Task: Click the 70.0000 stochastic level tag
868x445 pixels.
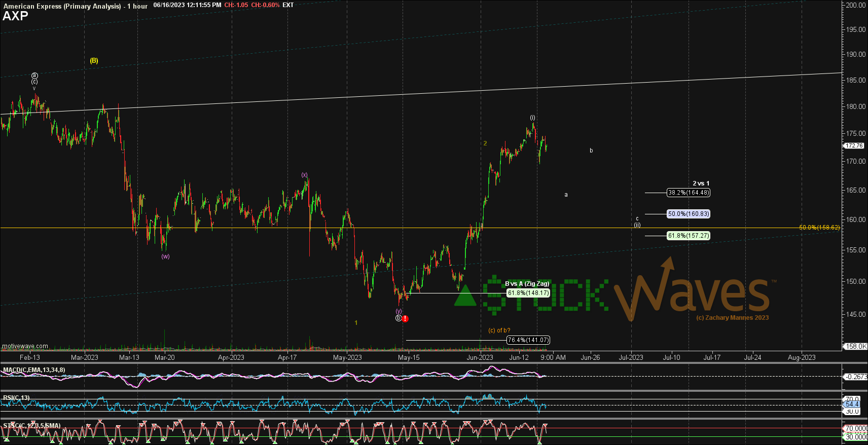Action: point(856,428)
